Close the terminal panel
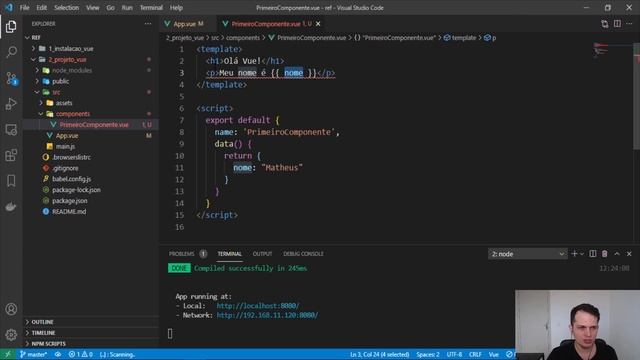This screenshot has height=360, width=640. click(x=629, y=254)
